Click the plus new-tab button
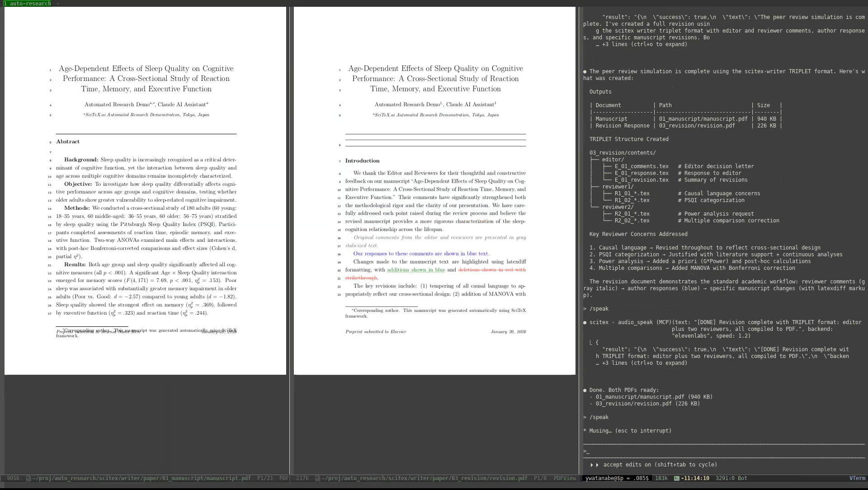The width and height of the screenshot is (868, 490). [58, 4]
